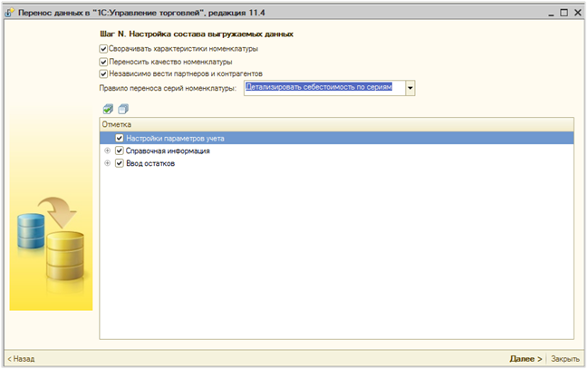Maximize the data transfer window
The width and height of the screenshot is (588, 369).
(564, 13)
